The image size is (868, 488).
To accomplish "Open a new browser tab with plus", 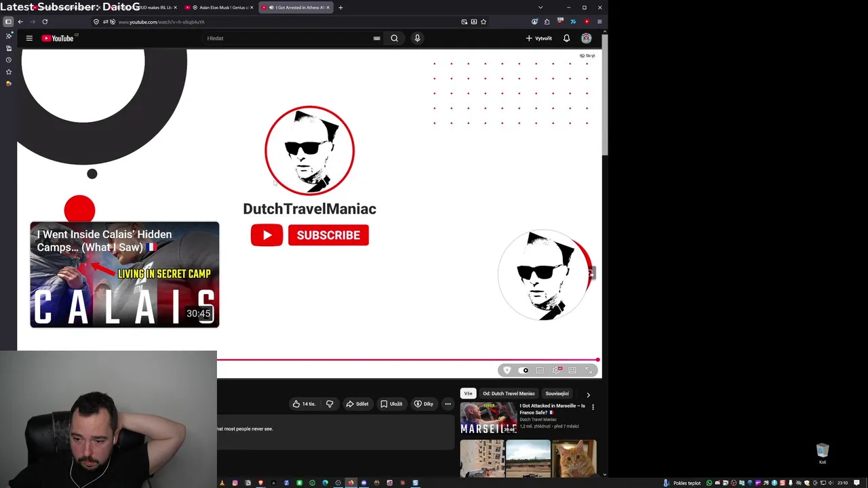I will click(340, 7).
